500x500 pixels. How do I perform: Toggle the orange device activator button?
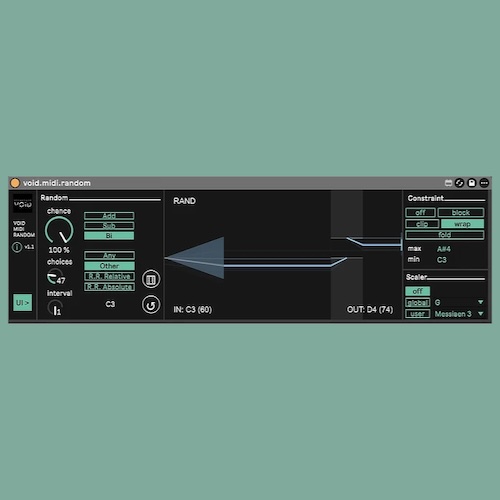coord(15,183)
